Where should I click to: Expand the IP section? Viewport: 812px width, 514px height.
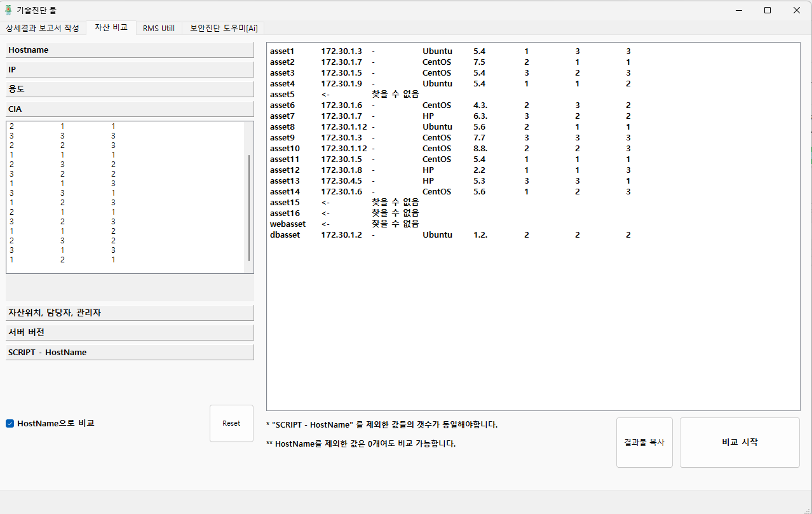click(x=130, y=69)
